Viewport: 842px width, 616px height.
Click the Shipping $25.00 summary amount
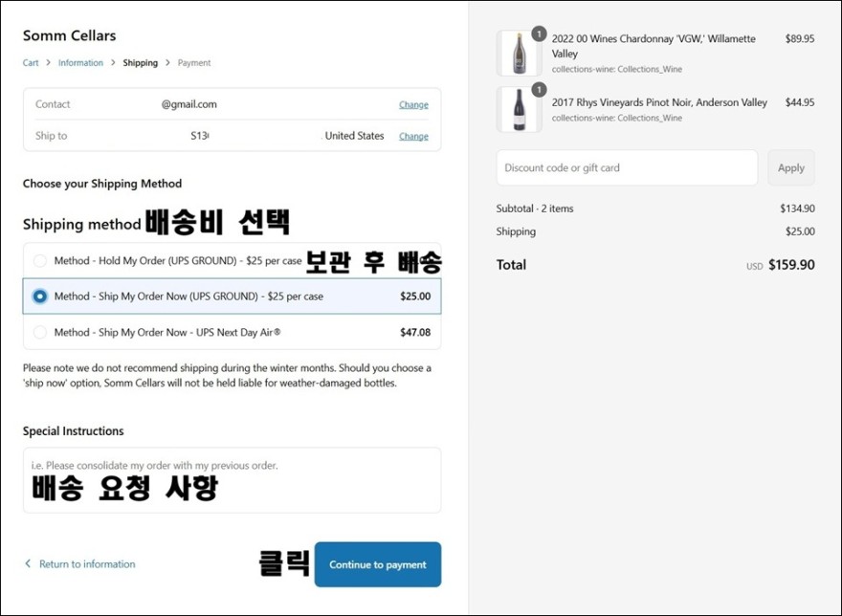(x=800, y=231)
